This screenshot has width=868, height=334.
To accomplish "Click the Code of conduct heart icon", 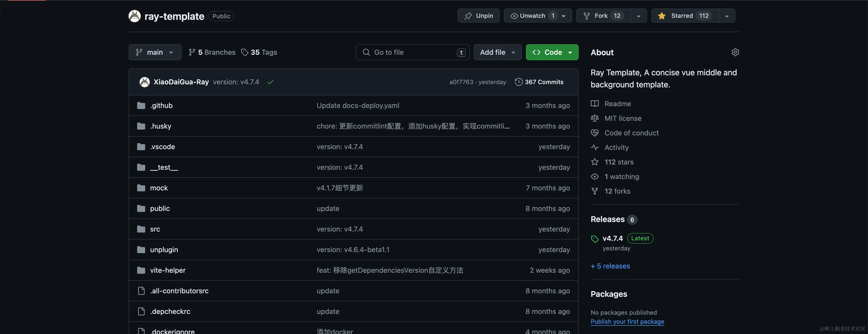I will tap(595, 133).
